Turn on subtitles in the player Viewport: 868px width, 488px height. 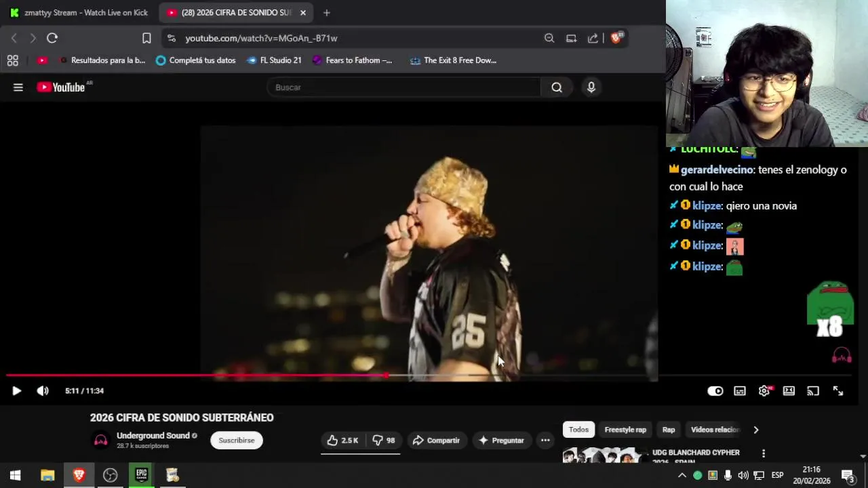click(740, 390)
